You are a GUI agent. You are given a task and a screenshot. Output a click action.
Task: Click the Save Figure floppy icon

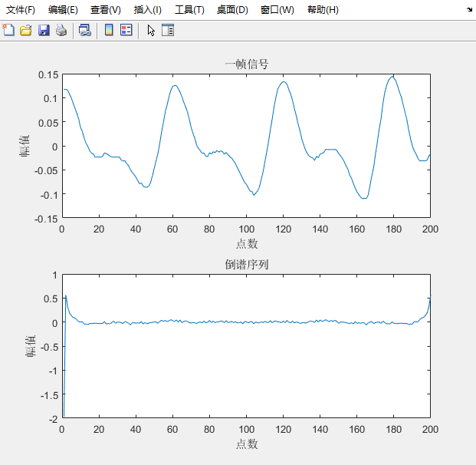click(44, 30)
